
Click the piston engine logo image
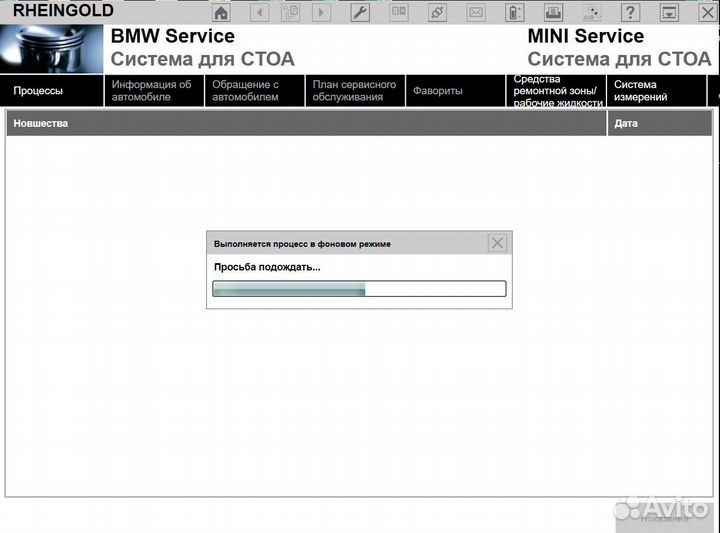pyautogui.click(x=51, y=49)
